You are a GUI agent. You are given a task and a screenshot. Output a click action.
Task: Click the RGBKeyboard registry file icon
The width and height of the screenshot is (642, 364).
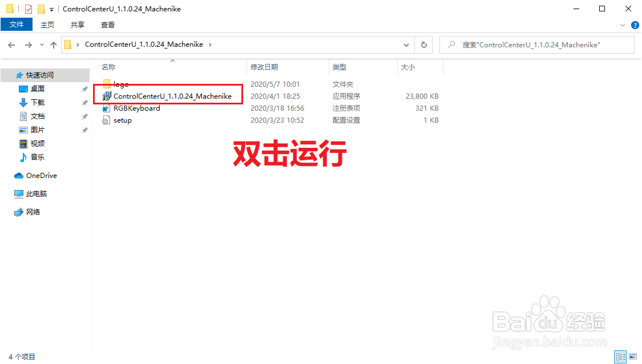(x=107, y=108)
